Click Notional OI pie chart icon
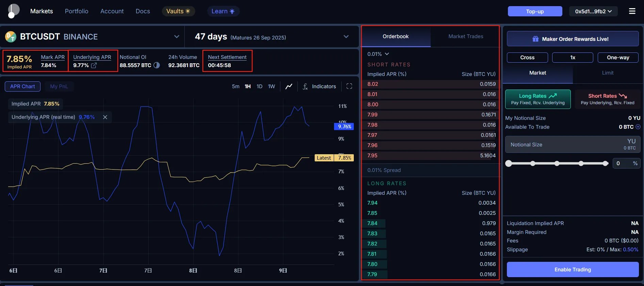This screenshot has width=644, height=286. 156,65
